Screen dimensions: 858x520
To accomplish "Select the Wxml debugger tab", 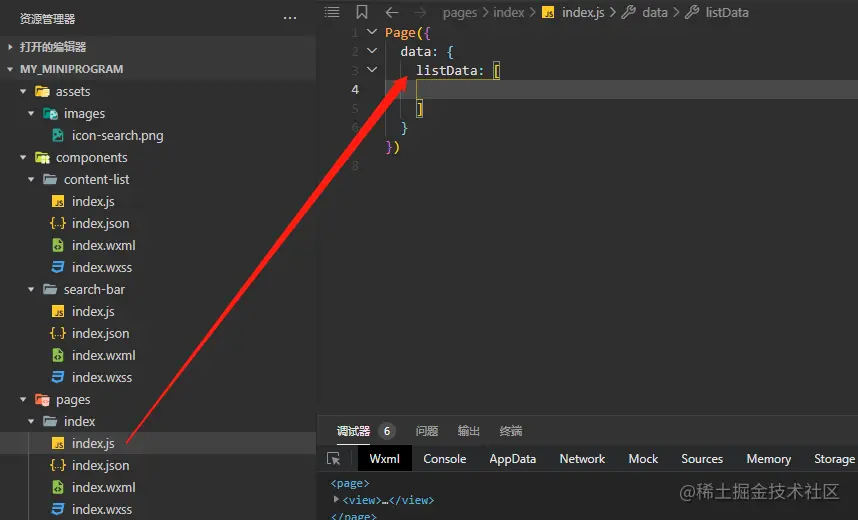I will [385, 459].
